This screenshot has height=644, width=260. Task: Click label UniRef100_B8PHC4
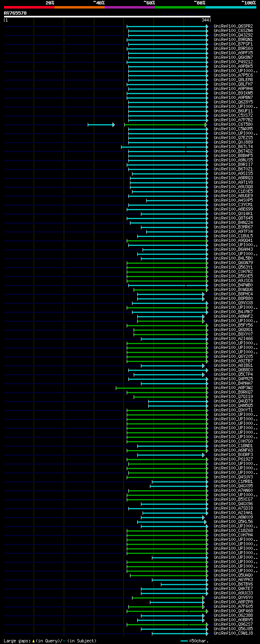233,294
